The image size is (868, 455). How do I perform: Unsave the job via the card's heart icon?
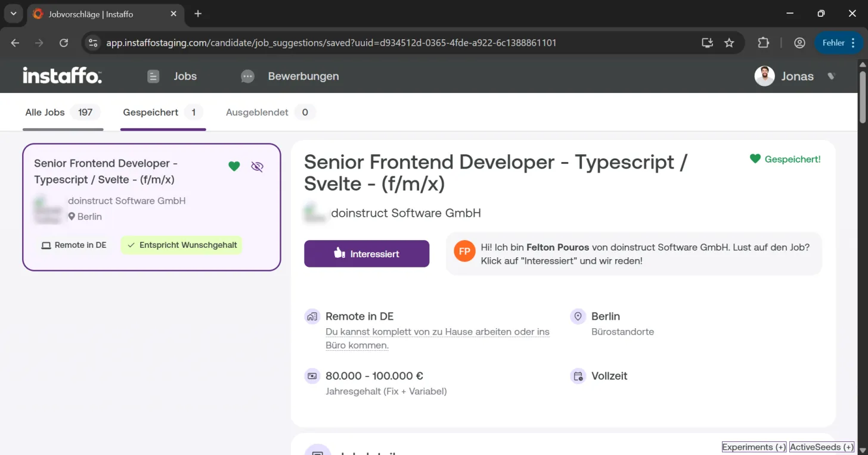(234, 167)
